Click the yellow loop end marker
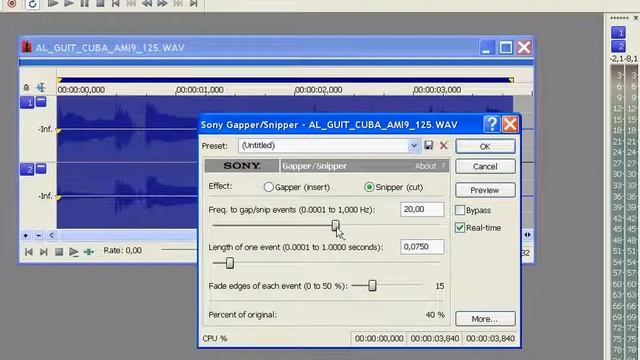The height and width of the screenshot is (360, 640). click(511, 80)
